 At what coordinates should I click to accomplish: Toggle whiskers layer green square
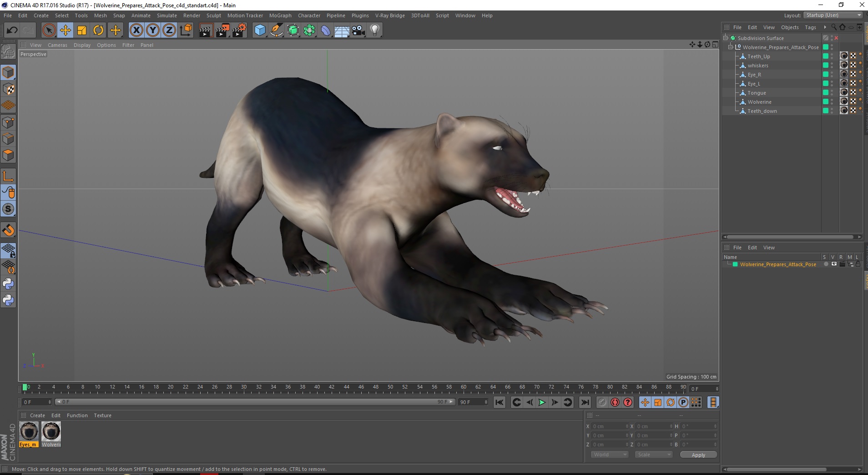pos(826,65)
